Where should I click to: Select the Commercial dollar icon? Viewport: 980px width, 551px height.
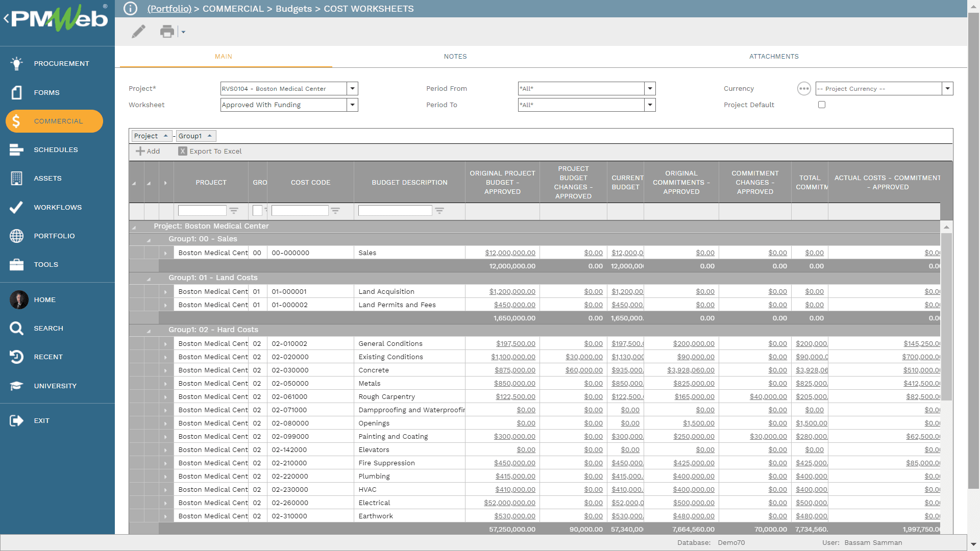tap(16, 121)
